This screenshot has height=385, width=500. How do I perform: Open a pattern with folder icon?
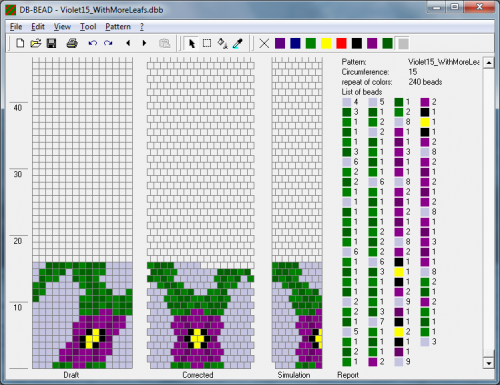(36, 43)
